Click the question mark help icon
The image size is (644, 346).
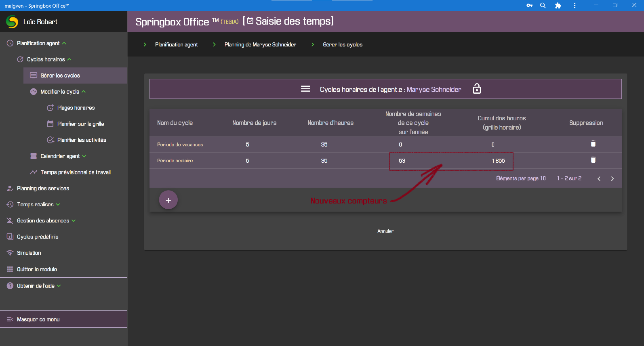pyautogui.click(x=10, y=286)
